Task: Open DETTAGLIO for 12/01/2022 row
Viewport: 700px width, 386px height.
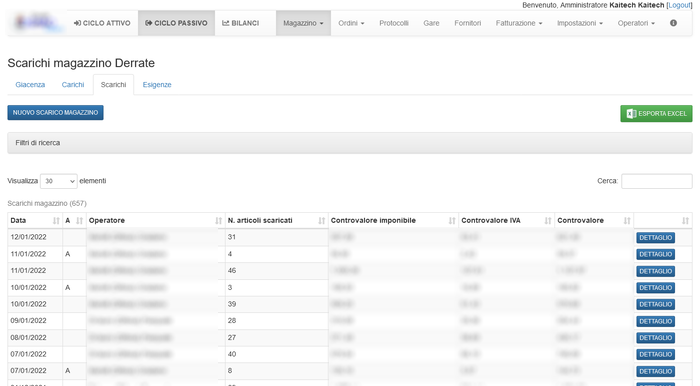Action: (655, 237)
